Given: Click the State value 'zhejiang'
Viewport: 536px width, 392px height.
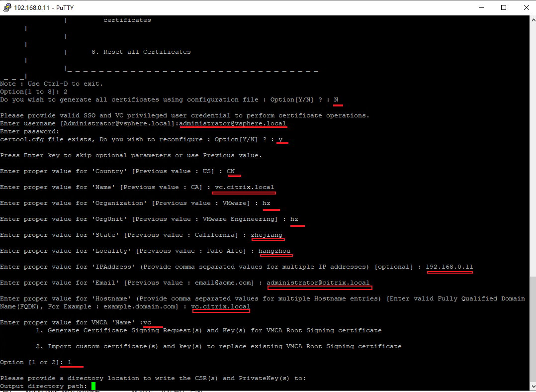Looking at the screenshot, I should (267, 235).
